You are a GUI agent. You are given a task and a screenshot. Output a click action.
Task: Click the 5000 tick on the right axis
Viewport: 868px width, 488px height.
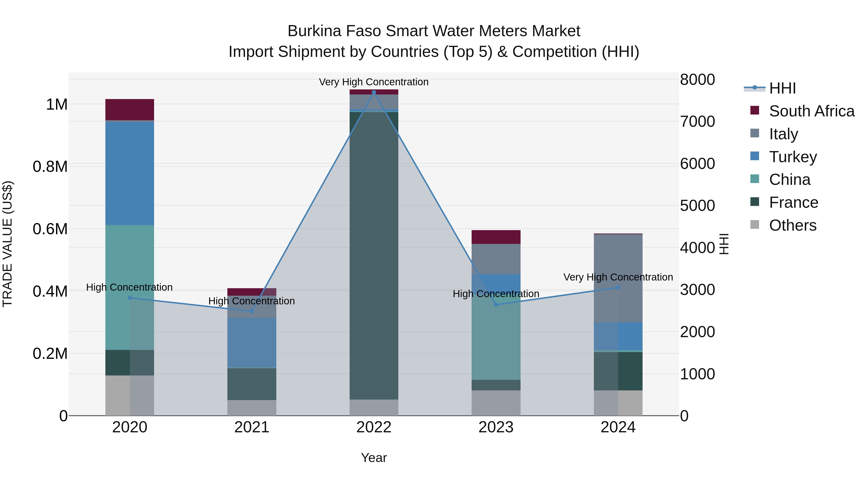click(x=698, y=205)
